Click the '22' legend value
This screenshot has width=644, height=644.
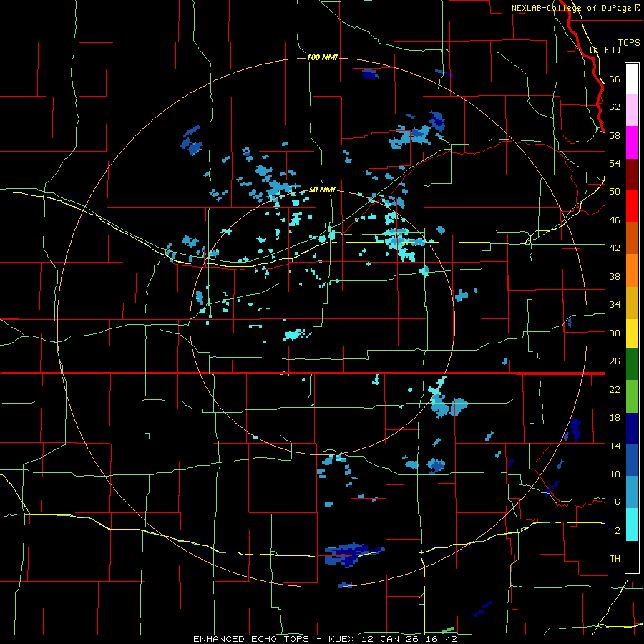click(x=615, y=389)
